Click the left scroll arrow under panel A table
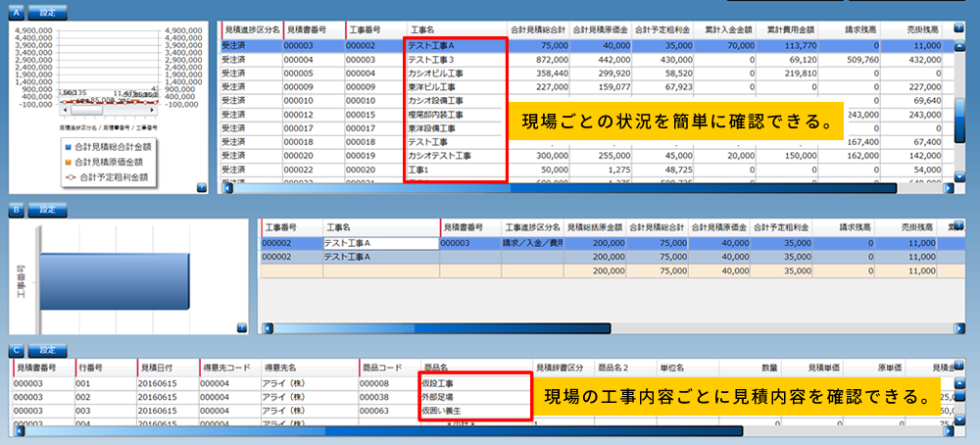 point(228,187)
